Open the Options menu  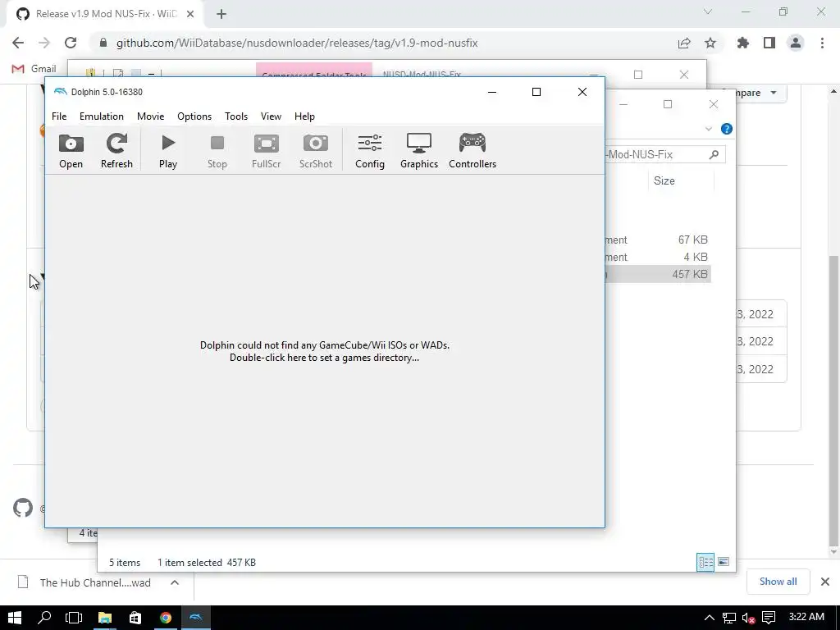click(x=194, y=116)
